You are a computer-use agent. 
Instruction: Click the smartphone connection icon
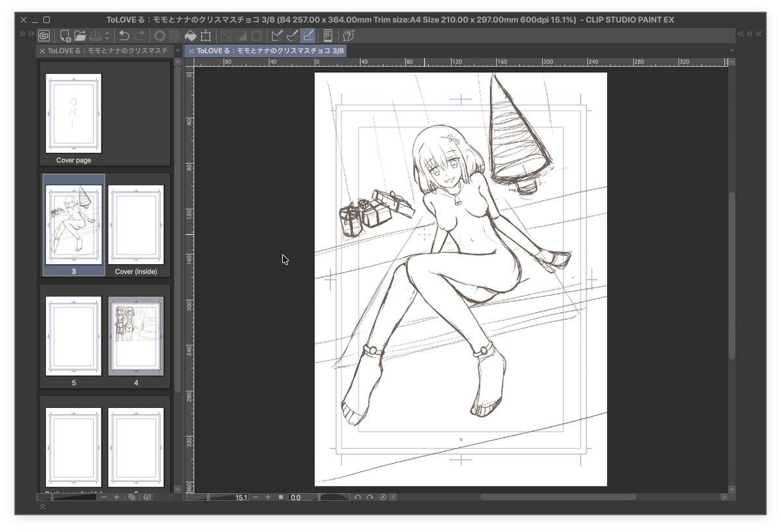(328, 36)
